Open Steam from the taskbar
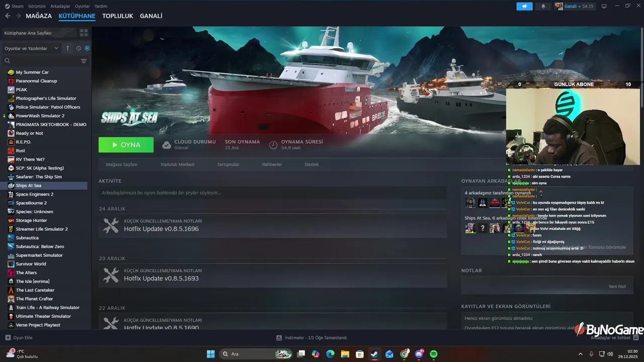 click(374, 354)
